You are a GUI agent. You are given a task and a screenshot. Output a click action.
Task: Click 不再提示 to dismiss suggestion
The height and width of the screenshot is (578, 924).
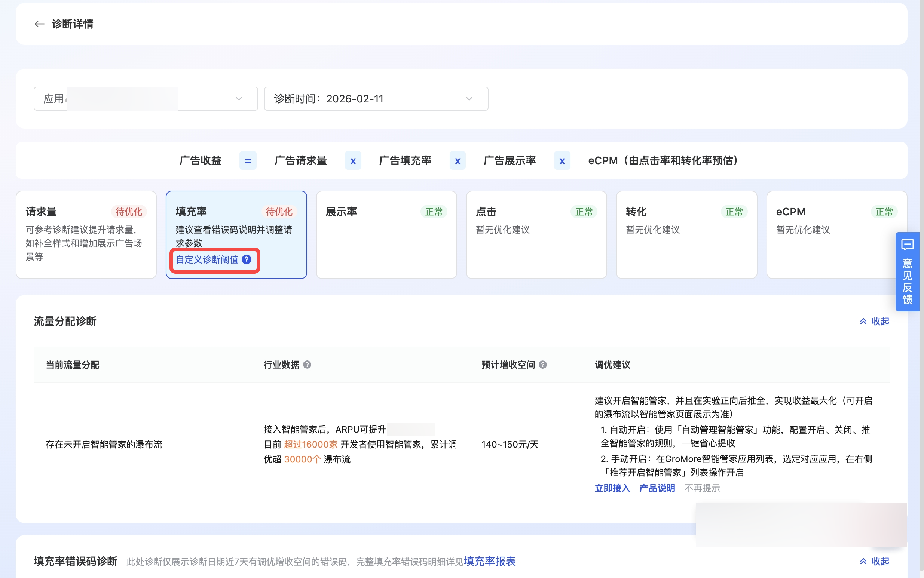click(x=702, y=488)
